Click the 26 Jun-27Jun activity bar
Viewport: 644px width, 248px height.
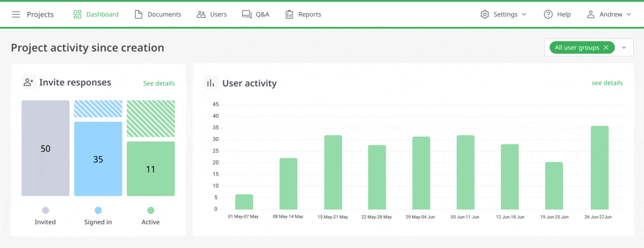pos(599,167)
